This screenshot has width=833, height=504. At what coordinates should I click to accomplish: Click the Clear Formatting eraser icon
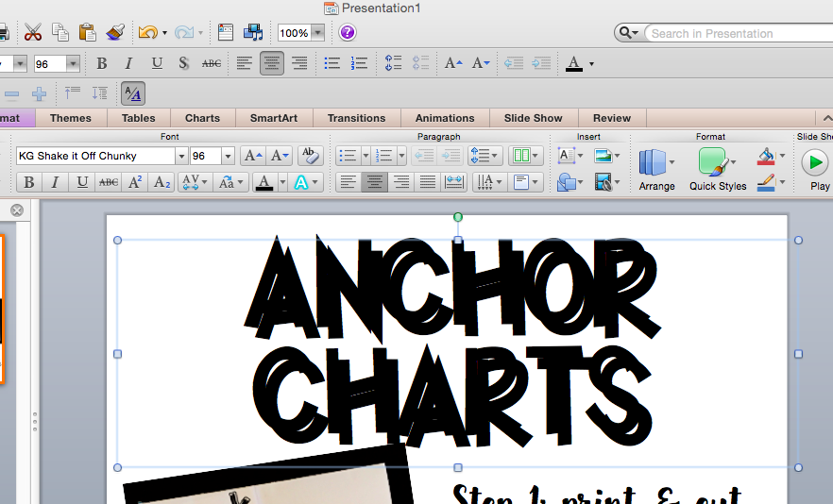(x=310, y=156)
